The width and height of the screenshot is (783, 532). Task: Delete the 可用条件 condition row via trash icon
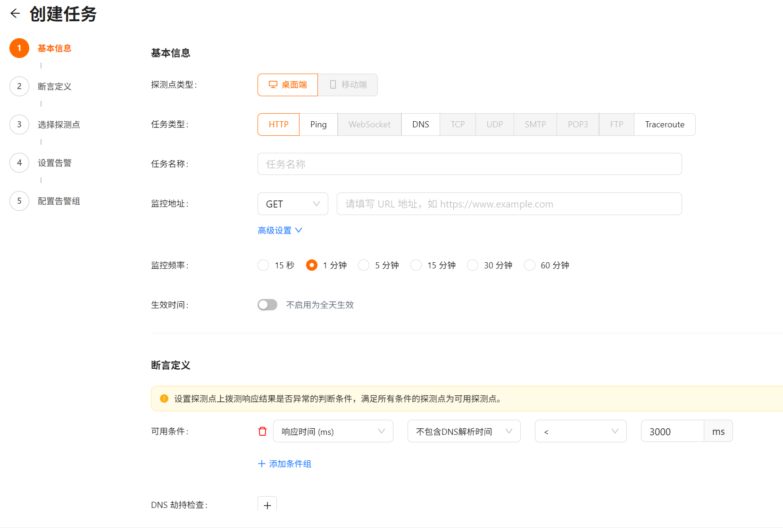(262, 431)
